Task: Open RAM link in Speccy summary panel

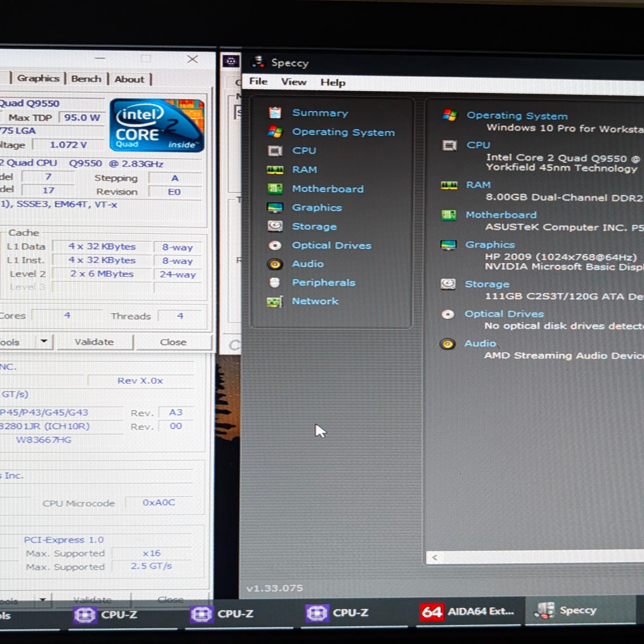Action: [x=478, y=185]
